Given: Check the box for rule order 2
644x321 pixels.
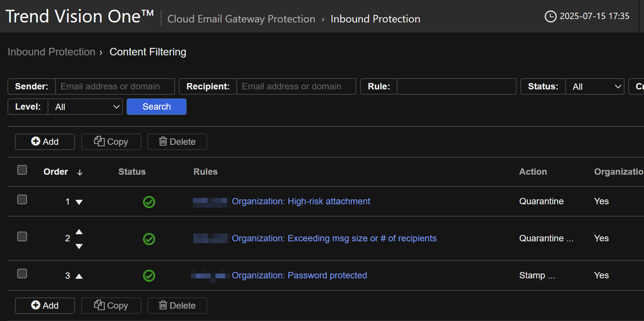Looking at the screenshot, I should [22, 236].
